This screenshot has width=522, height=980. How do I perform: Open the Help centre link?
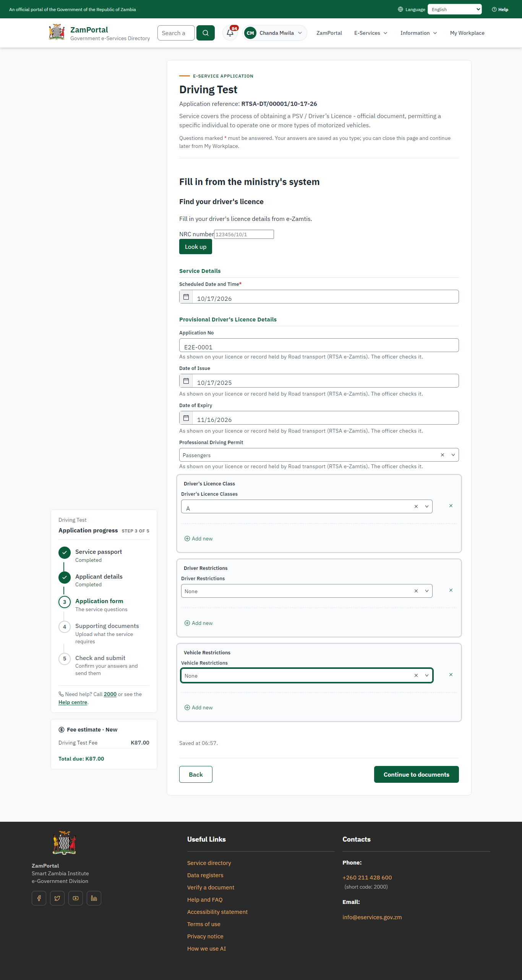pos(73,702)
